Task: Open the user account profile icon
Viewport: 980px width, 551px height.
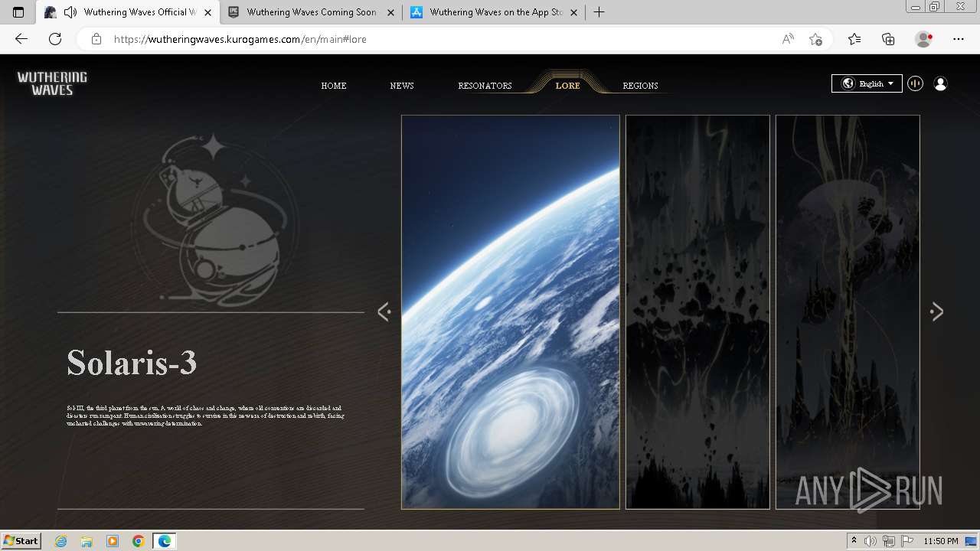Action: pyautogui.click(x=940, y=83)
